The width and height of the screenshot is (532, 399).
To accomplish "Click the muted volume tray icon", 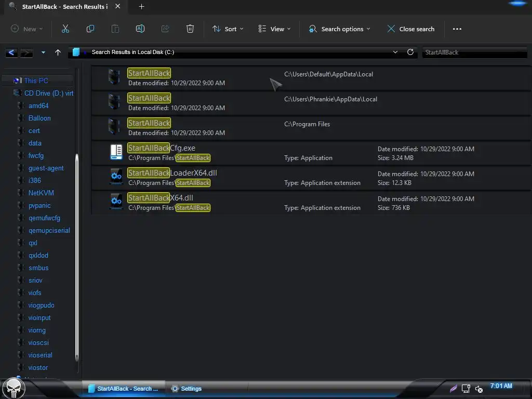I will coord(478,389).
